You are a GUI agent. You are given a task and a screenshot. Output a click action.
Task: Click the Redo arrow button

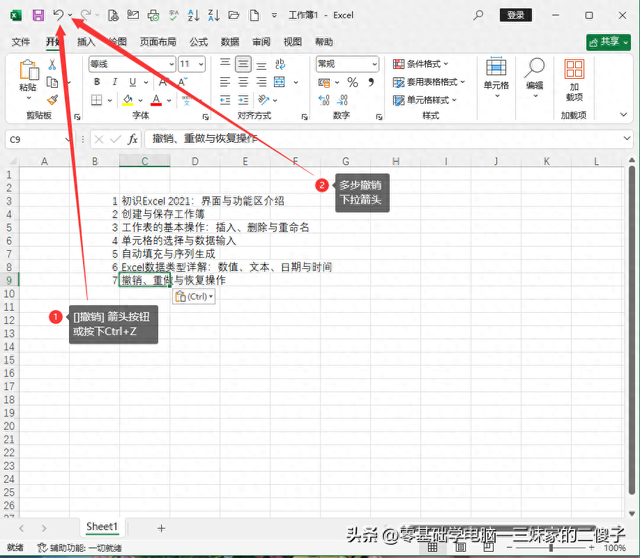click(x=86, y=16)
